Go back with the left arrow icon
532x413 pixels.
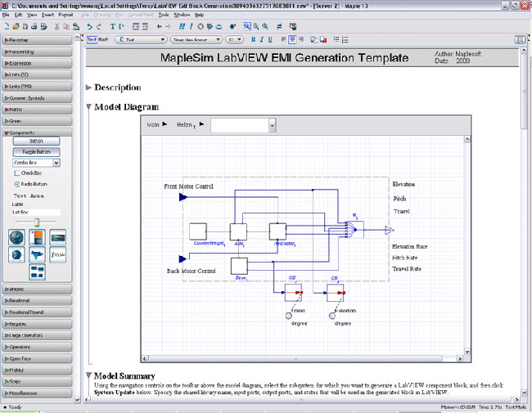(x=159, y=26)
